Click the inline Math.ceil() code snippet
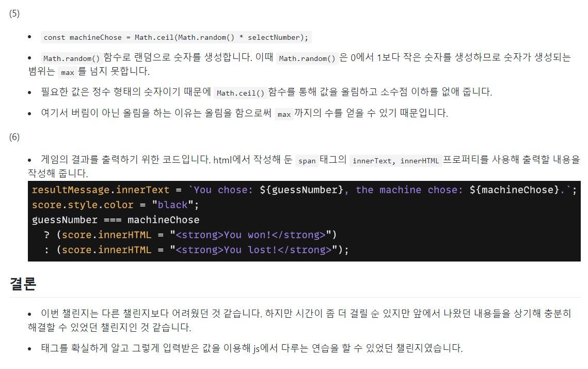This screenshot has width=588, height=369. coord(241,93)
